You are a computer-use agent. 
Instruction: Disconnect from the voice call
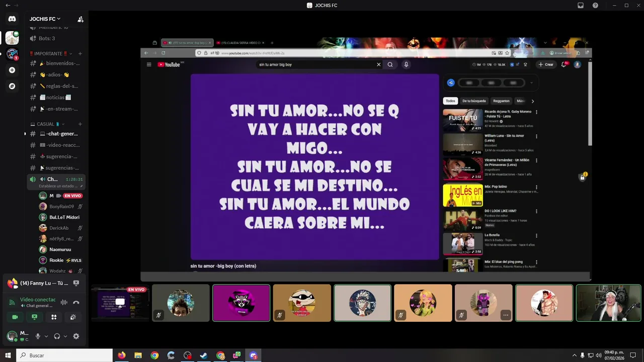point(76,302)
